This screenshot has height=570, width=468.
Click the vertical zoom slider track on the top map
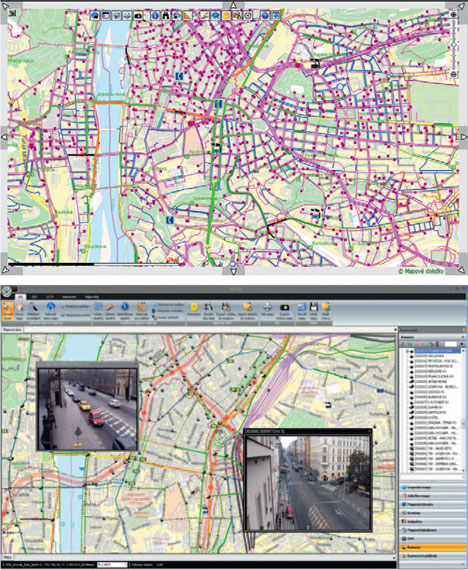(x=453, y=44)
